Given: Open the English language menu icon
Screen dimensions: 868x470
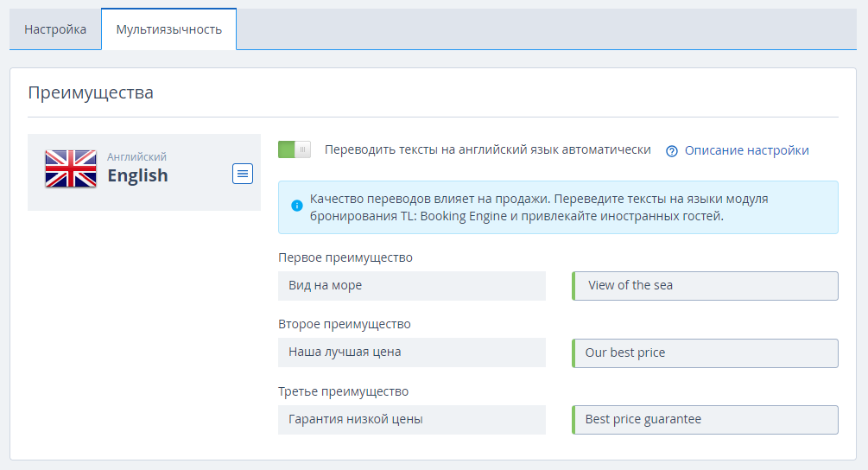Looking at the screenshot, I should coord(243,174).
